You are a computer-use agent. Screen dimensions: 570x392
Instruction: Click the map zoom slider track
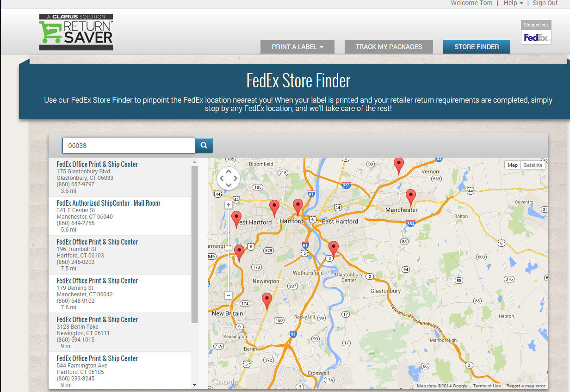pyautogui.click(x=229, y=250)
